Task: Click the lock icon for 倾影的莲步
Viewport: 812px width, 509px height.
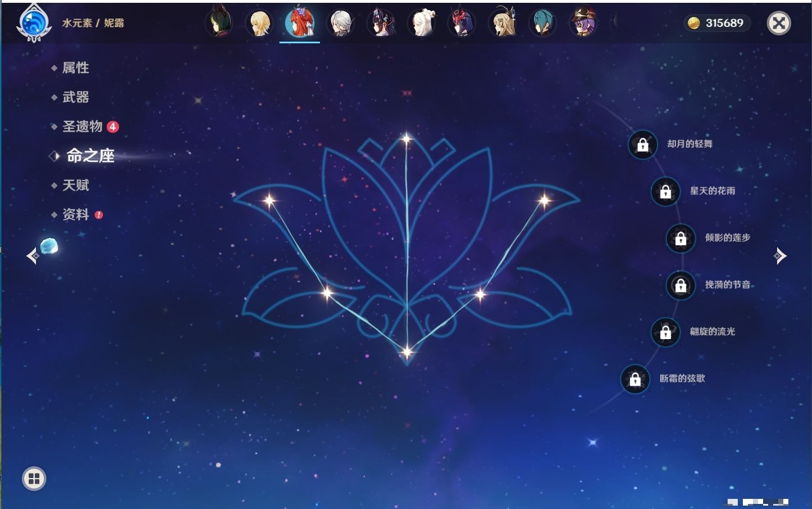Action: point(680,238)
